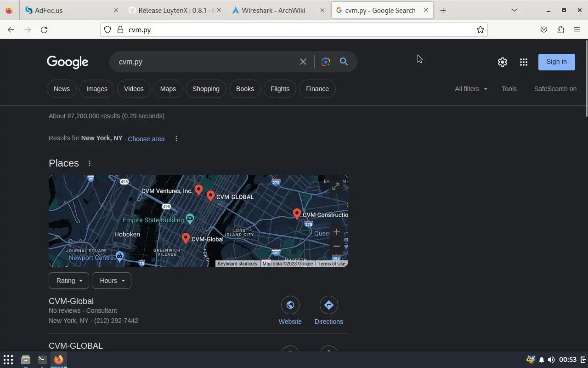Click the Google logo
The height and width of the screenshot is (368, 588).
coord(68,62)
